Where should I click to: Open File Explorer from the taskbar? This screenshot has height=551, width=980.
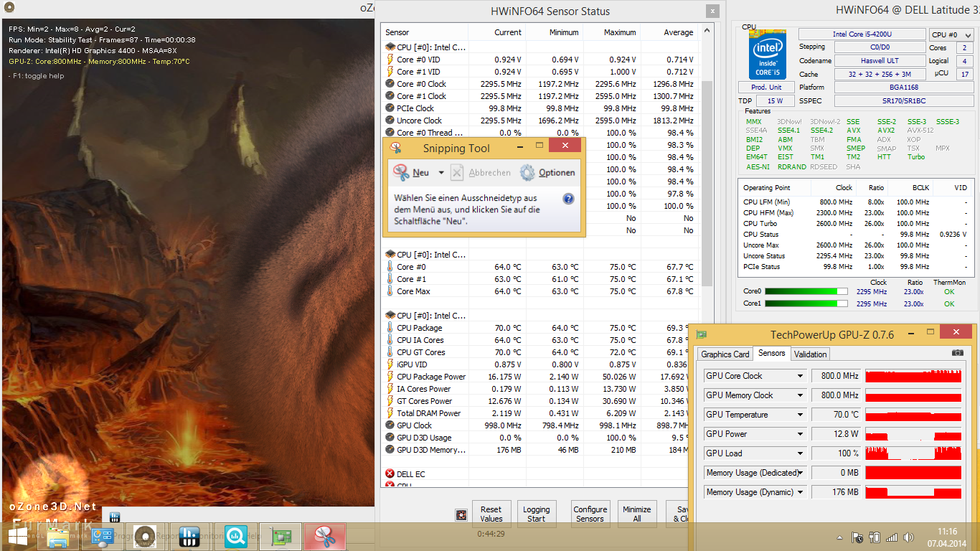click(x=58, y=536)
